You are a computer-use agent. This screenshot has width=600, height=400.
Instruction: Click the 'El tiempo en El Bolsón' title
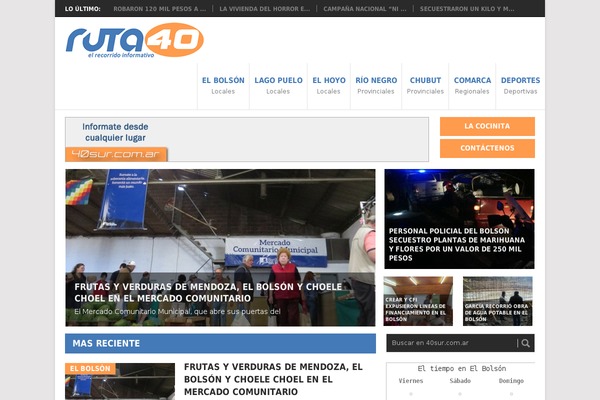click(462, 369)
